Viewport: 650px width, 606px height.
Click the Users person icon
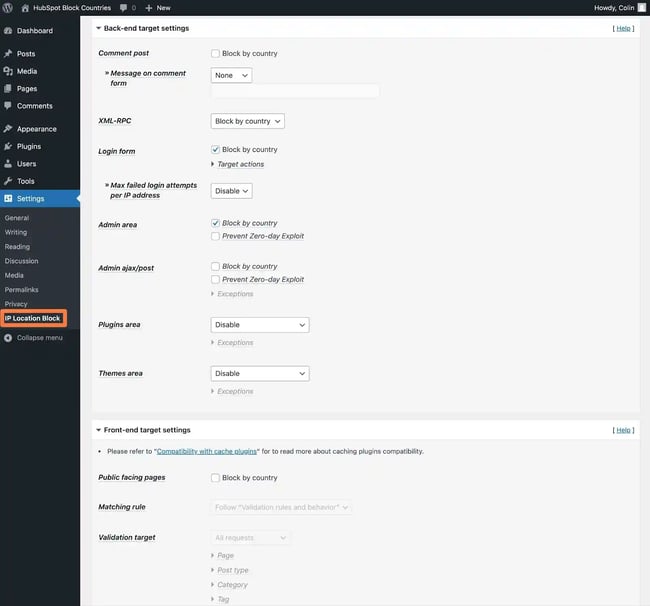point(8,163)
